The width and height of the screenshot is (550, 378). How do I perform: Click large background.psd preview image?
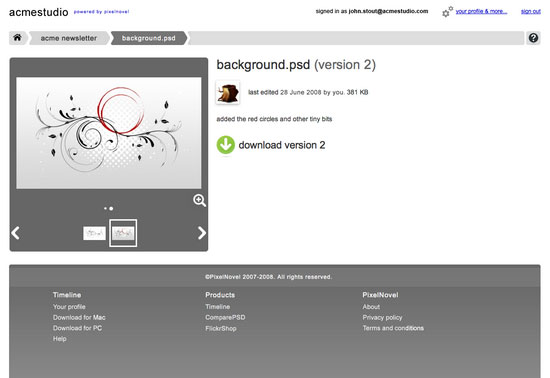click(109, 133)
